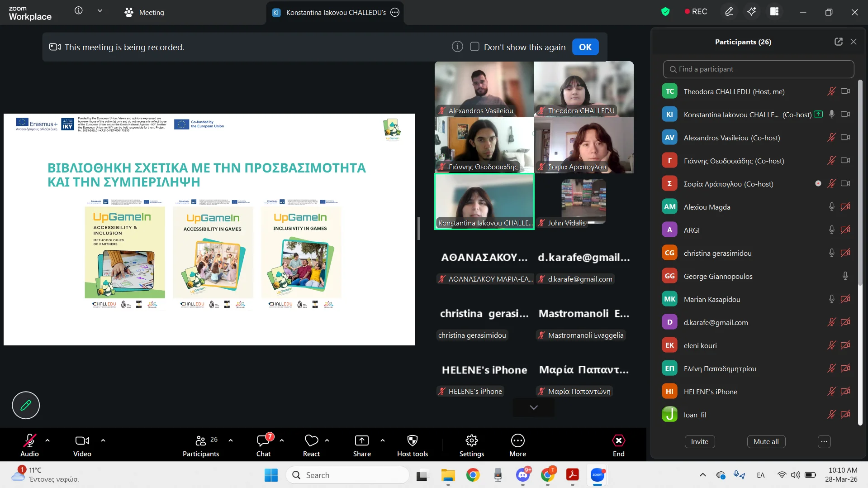The width and height of the screenshot is (868, 488).
Task: Show hidden system tray icons
Action: pyautogui.click(x=702, y=475)
